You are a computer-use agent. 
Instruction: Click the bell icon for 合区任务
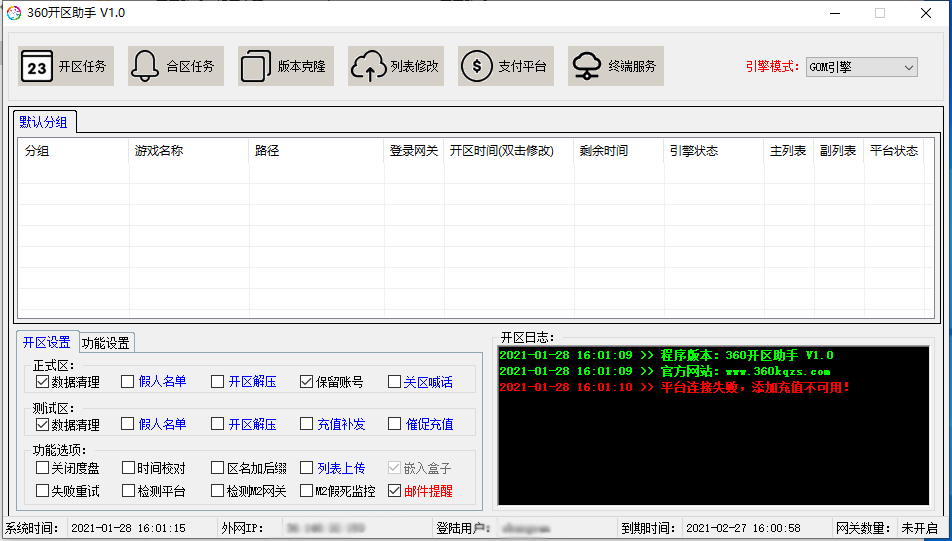[x=145, y=66]
